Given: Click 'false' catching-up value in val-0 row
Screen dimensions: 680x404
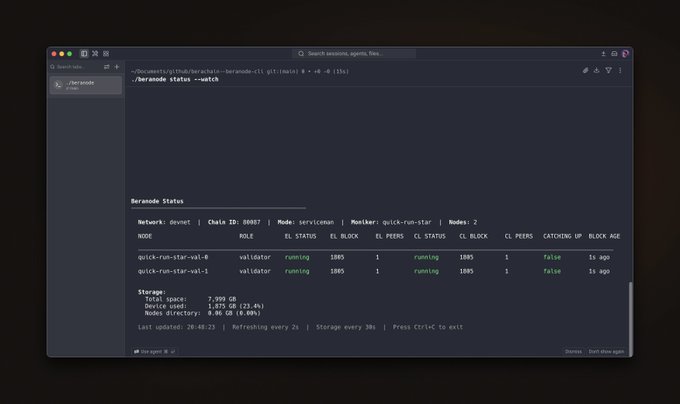Looking at the screenshot, I should (552, 257).
